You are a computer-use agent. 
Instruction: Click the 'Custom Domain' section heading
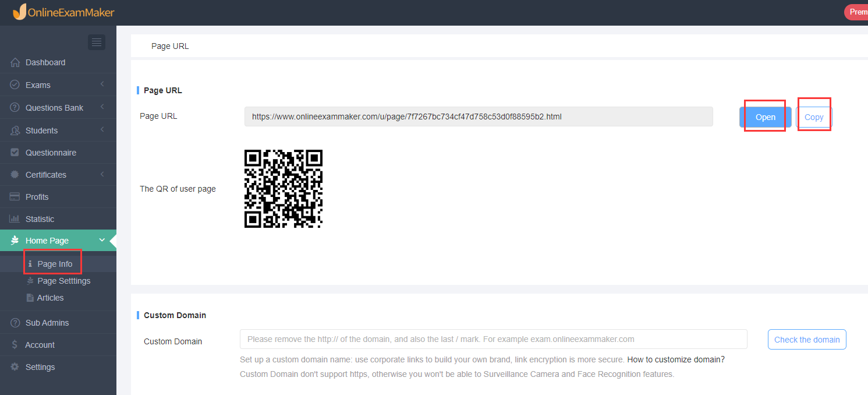175,315
